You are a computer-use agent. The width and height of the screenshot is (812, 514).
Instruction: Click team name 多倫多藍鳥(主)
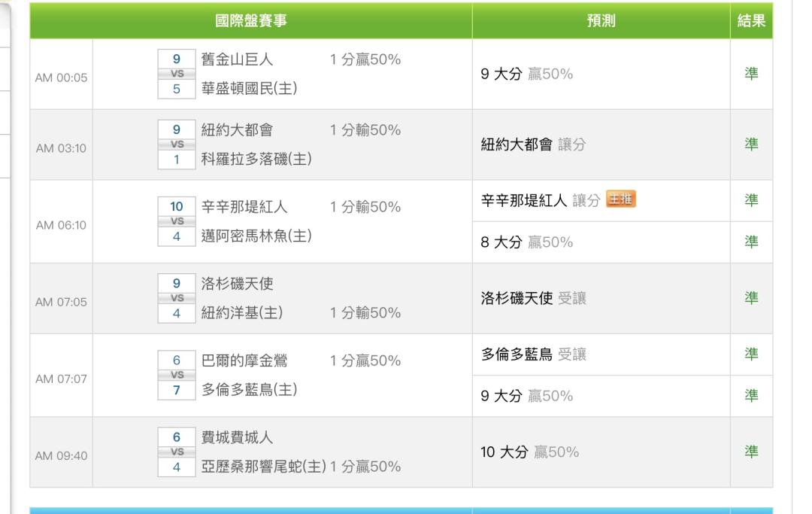(x=249, y=389)
